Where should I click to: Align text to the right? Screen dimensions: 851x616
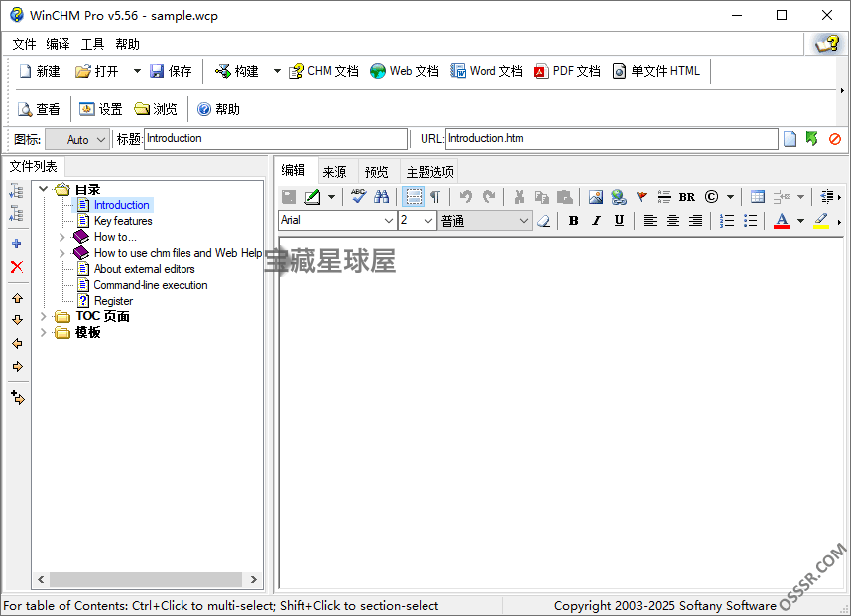(x=695, y=221)
